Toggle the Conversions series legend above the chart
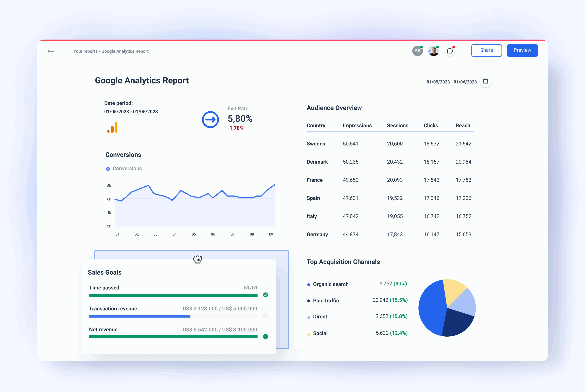The height and width of the screenshot is (392, 585). click(x=124, y=168)
